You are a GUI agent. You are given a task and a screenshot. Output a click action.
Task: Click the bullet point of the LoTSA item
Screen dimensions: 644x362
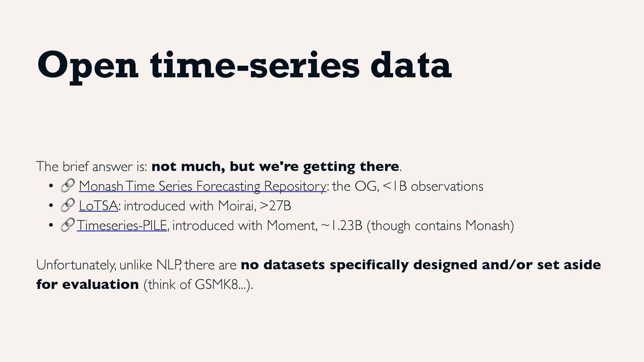50,206
